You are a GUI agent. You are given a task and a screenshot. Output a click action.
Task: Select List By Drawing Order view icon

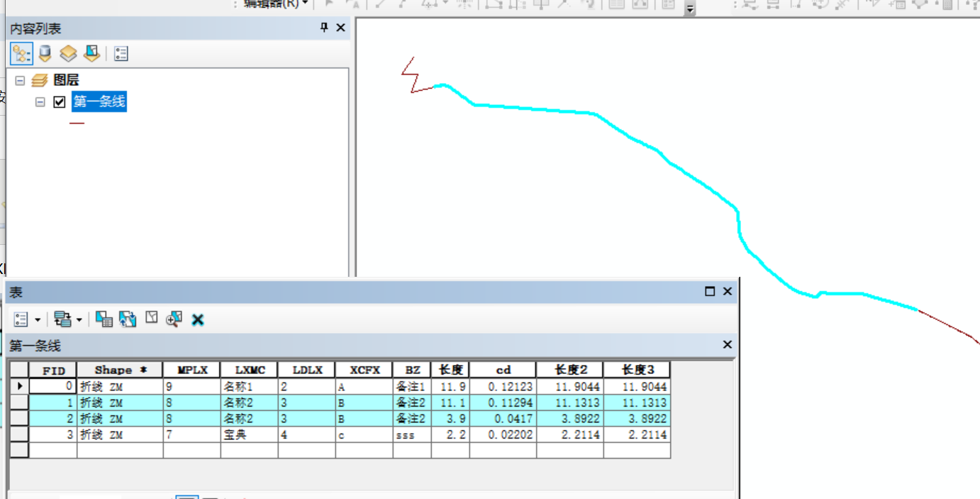[22, 53]
